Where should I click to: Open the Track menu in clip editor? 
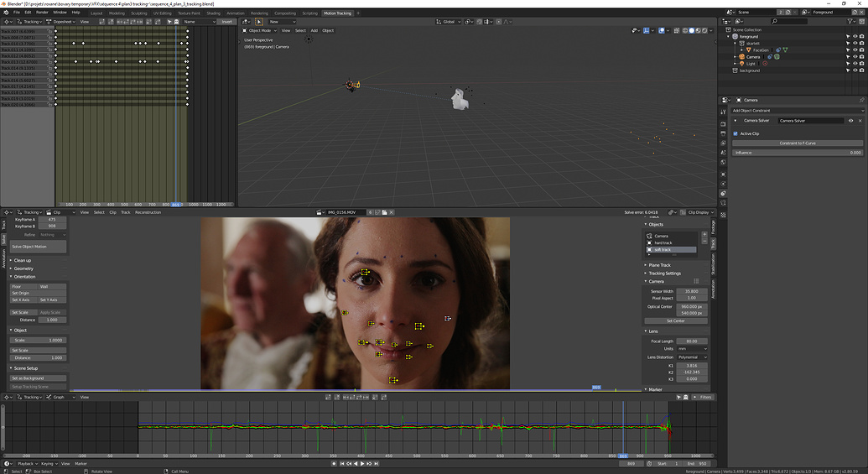coord(126,212)
